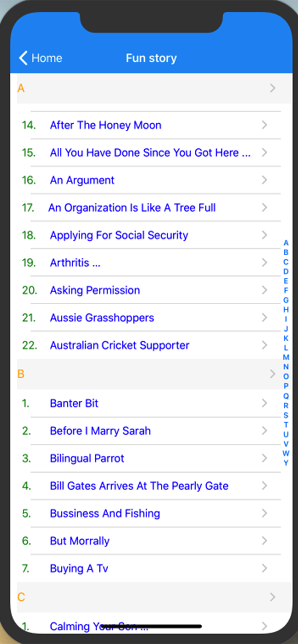298x644 pixels.
Task: Open story Bill Gates Arrives At The Pearly Gate
Action: pos(149,486)
